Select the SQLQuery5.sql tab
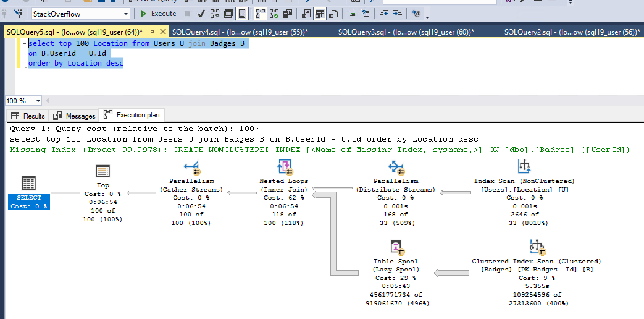Viewport: 644px width, 319px height. pos(75,32)
